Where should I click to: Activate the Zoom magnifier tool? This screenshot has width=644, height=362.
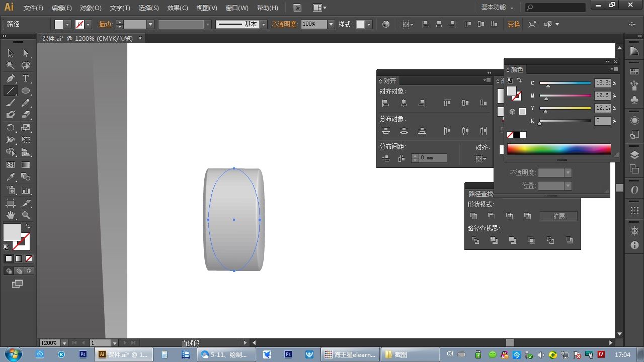click(26, 215)
